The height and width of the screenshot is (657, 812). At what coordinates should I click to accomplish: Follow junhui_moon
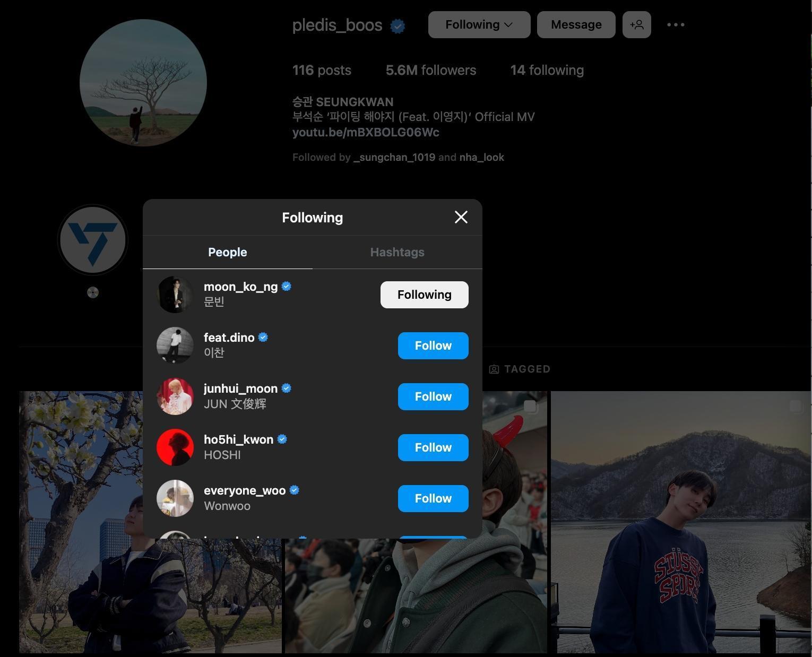click(433, 396)
